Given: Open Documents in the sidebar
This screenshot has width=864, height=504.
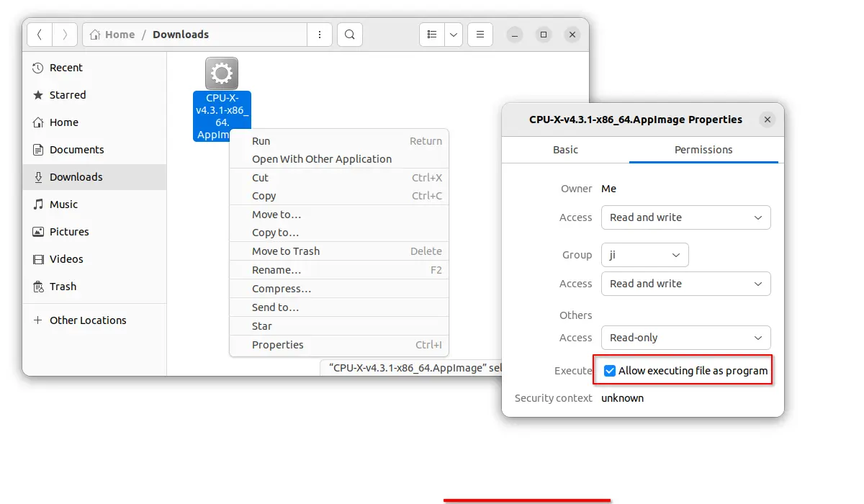Looking at the screenshot, I should coord(94,150).
